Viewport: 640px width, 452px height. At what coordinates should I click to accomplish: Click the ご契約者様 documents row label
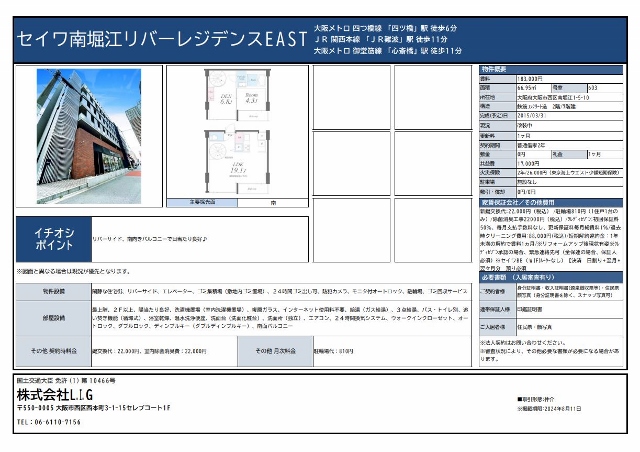point(498,292)
